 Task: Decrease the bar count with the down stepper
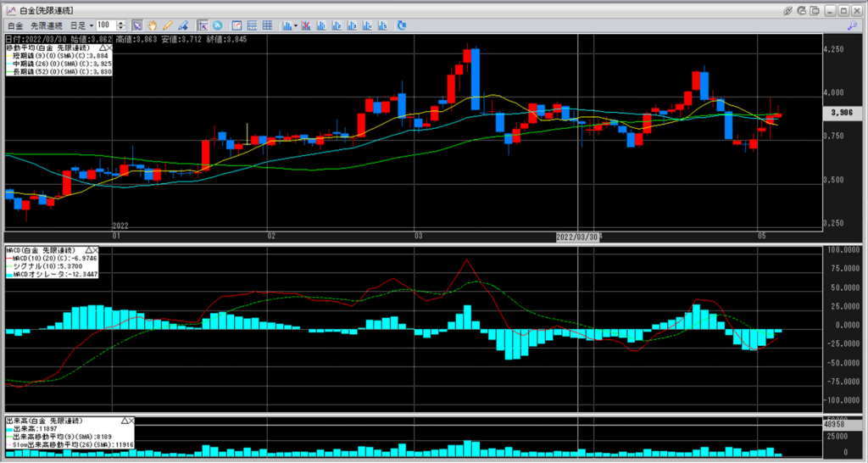click(121, 28)
